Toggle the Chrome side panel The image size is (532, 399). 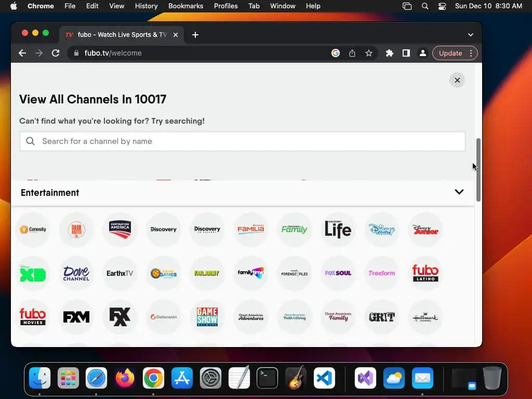click(406, 54)
